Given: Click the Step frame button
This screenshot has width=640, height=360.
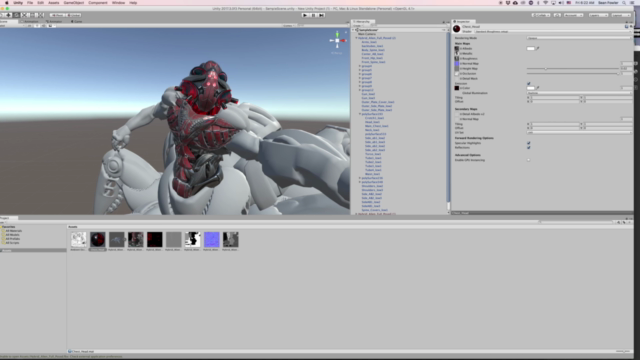Looking at the screenshot, I should point(322,15).
